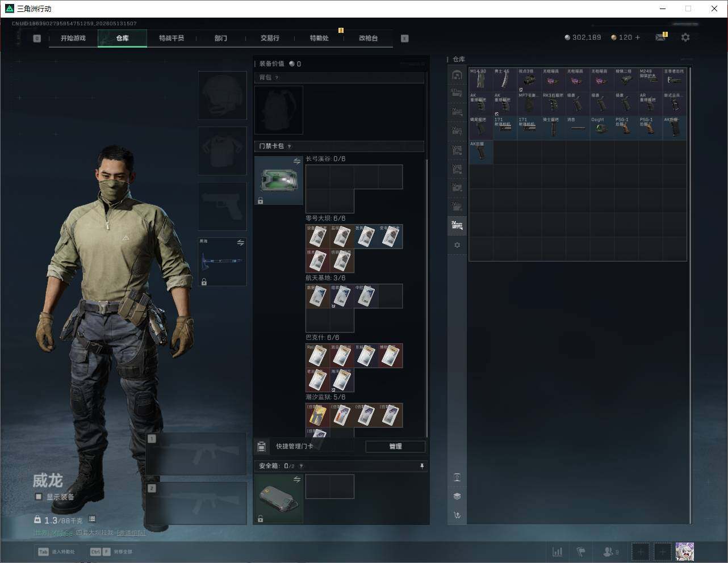Click the help icon next to 安全箱
Screen dimensions: 728x563
point(301,467)
